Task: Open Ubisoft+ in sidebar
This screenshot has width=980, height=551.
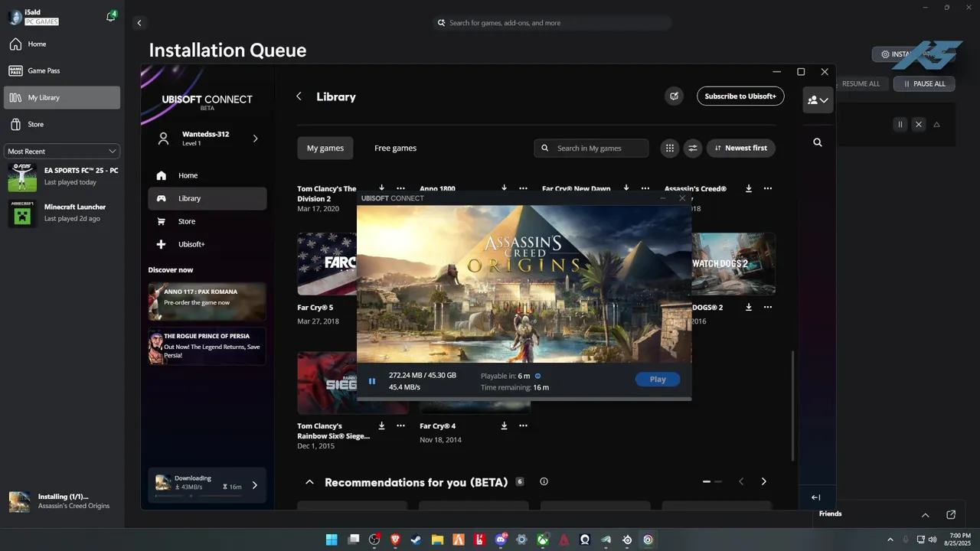Action: coord(207,244)
